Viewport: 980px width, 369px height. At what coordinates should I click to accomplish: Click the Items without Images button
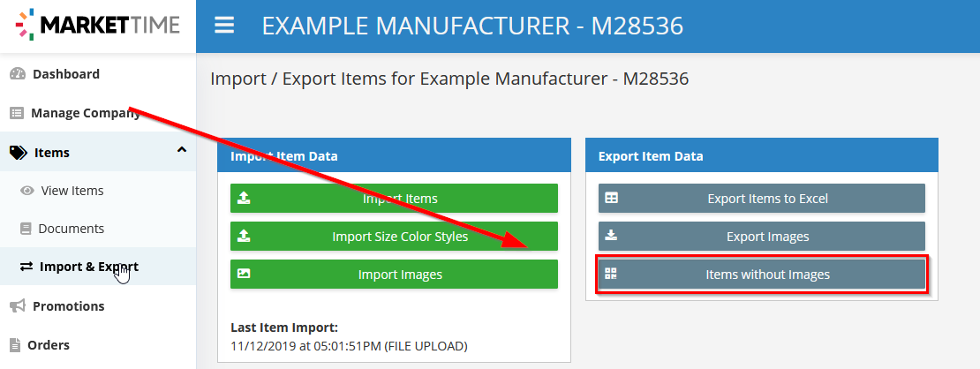point(761,274)
